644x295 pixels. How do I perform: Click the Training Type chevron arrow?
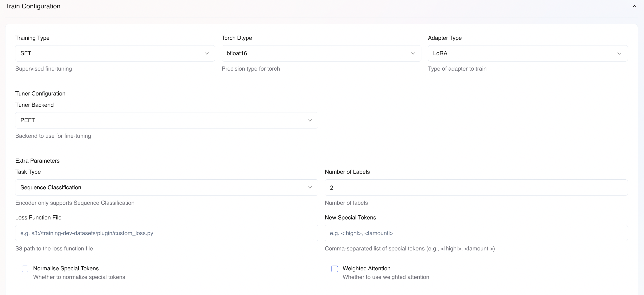click(x=207, y=53)
